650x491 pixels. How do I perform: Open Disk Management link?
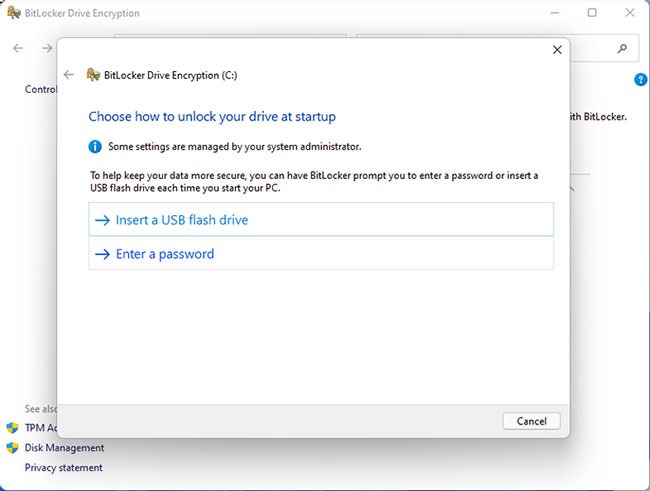(x=64, y=448)
